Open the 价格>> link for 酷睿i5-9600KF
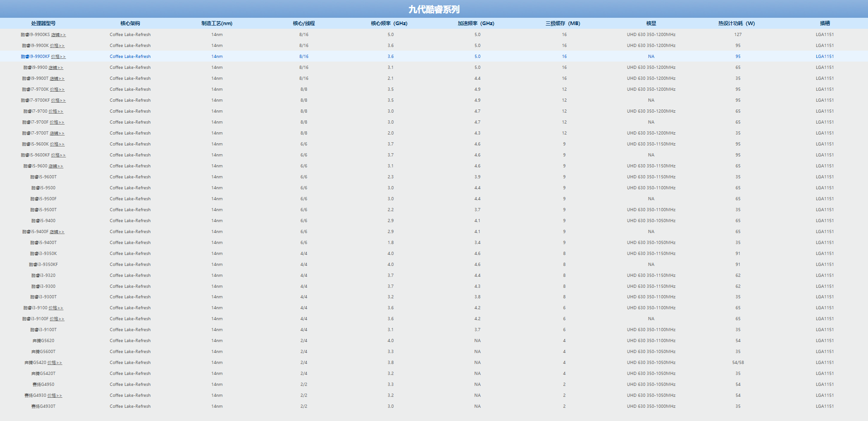868x421 pixels. pos(58,155)
